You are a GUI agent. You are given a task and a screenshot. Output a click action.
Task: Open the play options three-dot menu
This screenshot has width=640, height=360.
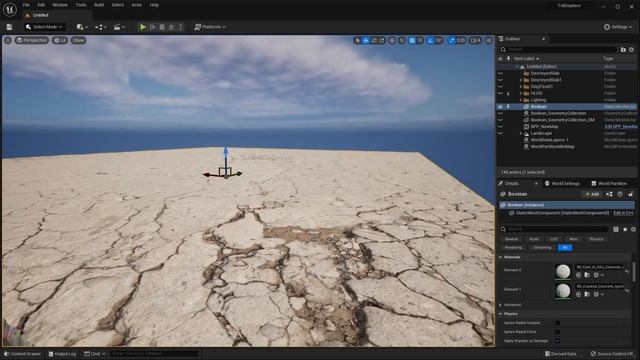pyautogui.click(x=180, y=27)
